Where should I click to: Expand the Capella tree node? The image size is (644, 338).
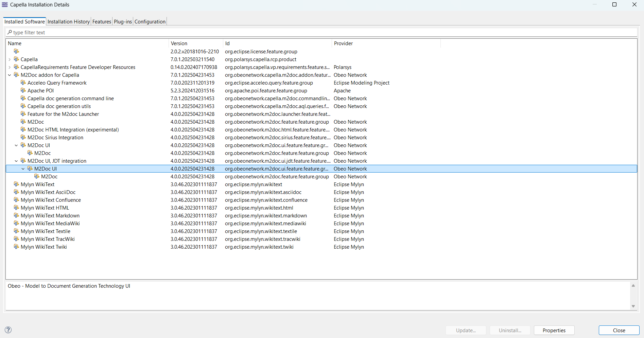10,59
